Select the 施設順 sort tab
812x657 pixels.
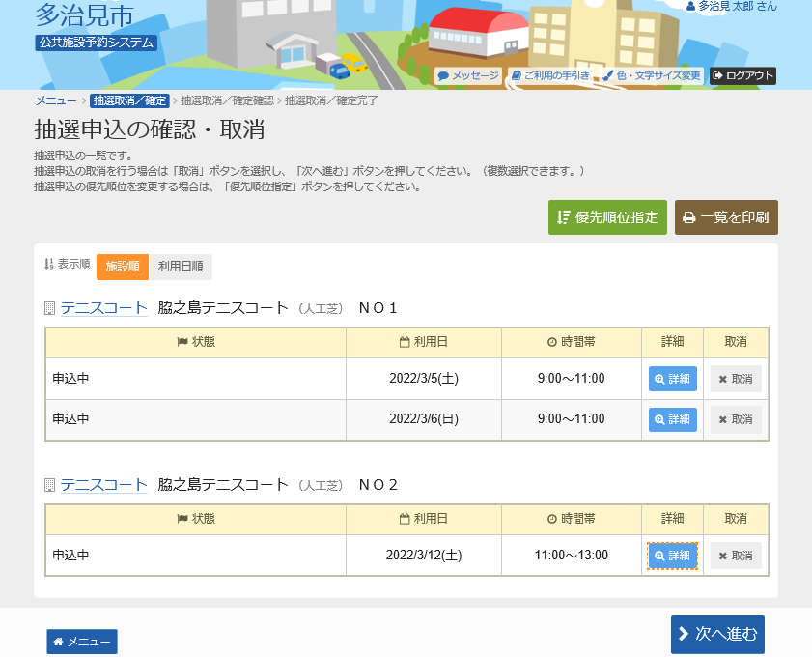(x=123, y=267)
